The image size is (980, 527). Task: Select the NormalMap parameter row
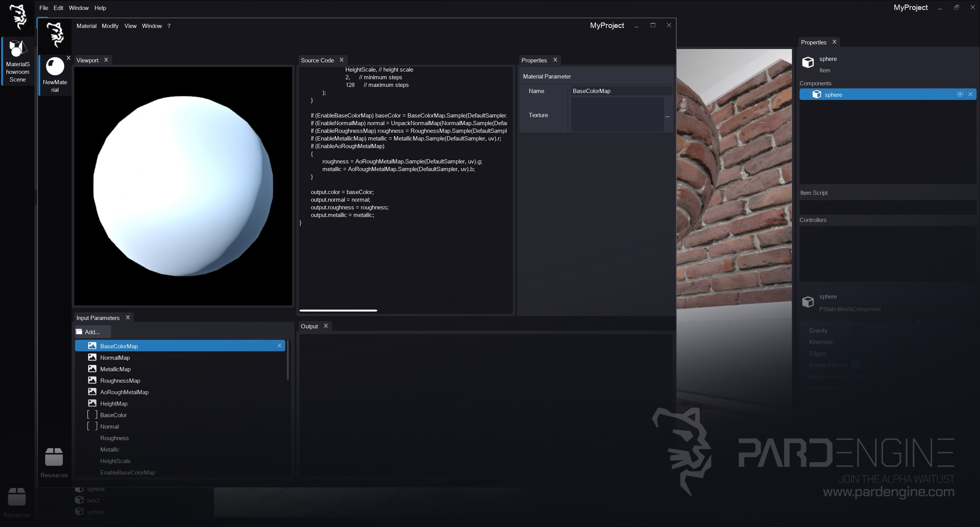(x=180, y=357)
